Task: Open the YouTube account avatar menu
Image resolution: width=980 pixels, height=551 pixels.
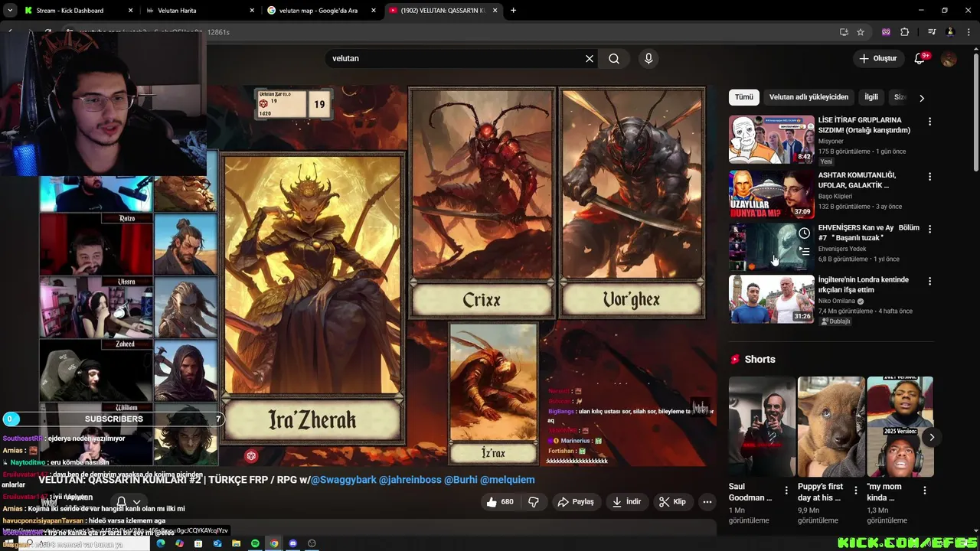Action: click(949, 58)
